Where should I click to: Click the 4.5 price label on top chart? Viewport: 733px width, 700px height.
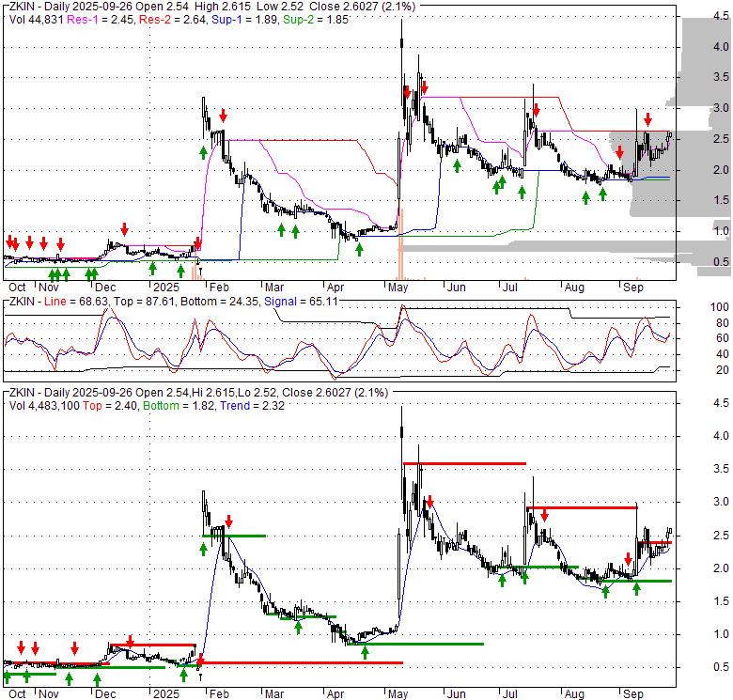721,16
